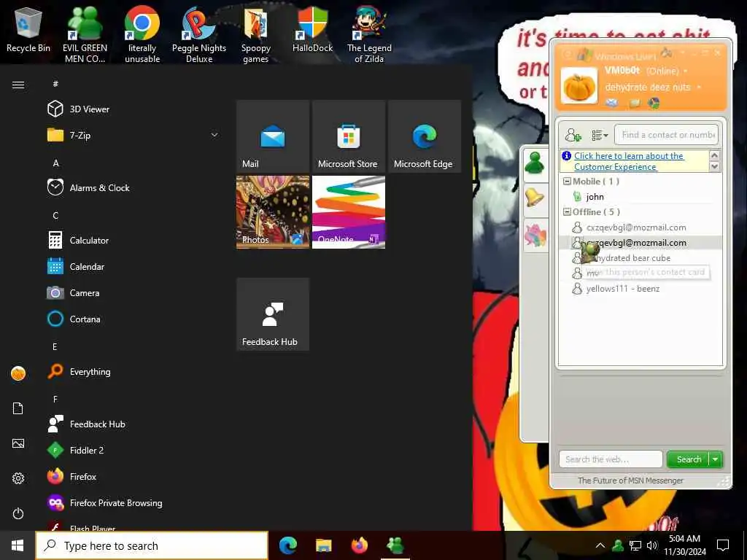The width and height of the screenshot is (747, 560).
Task: Open the Mail tile
Action: point(273,136)
